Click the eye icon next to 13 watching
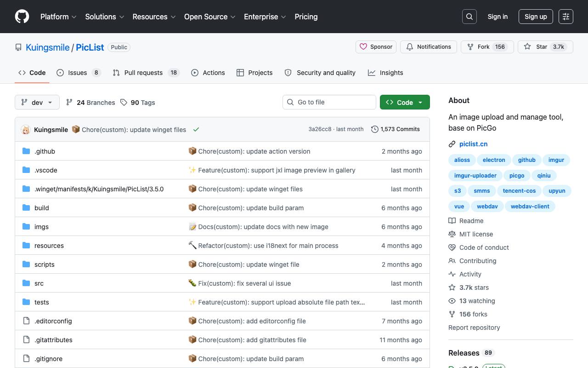 [452, 301]
